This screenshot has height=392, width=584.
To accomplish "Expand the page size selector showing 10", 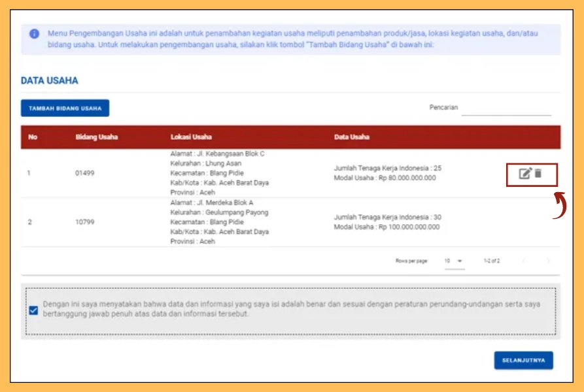I will click(x=455, y=261).
